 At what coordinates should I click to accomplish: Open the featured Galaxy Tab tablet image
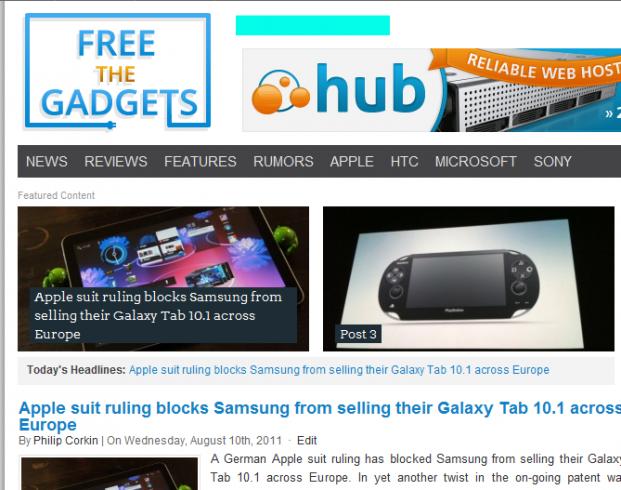[163, 246]
